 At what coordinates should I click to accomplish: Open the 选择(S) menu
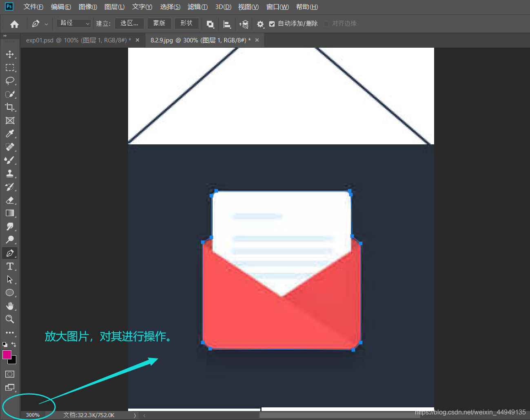(x=170, y=7)
